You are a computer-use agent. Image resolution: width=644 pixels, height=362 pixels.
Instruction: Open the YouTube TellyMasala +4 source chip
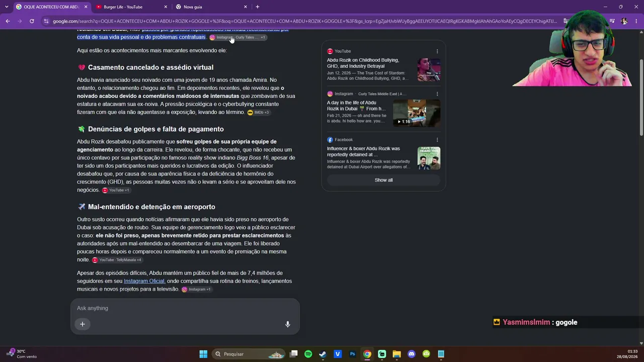point(117,260)
